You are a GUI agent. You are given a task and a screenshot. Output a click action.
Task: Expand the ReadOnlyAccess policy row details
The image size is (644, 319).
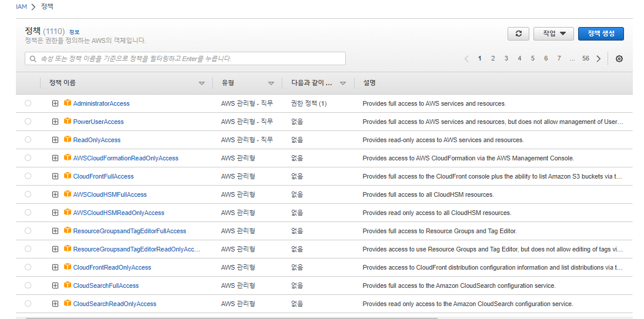(55, 140)
